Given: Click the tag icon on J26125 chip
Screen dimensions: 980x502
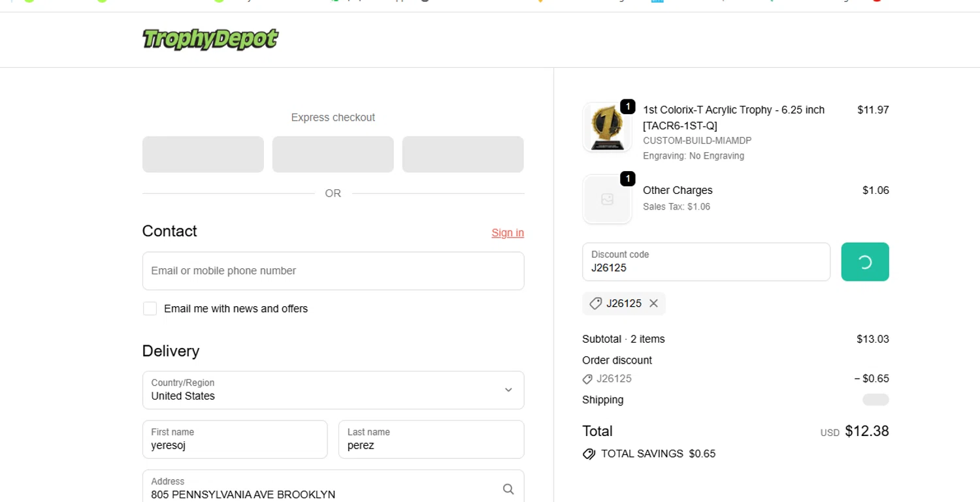Looking at the screenshot, I should (x=595, y=304).
